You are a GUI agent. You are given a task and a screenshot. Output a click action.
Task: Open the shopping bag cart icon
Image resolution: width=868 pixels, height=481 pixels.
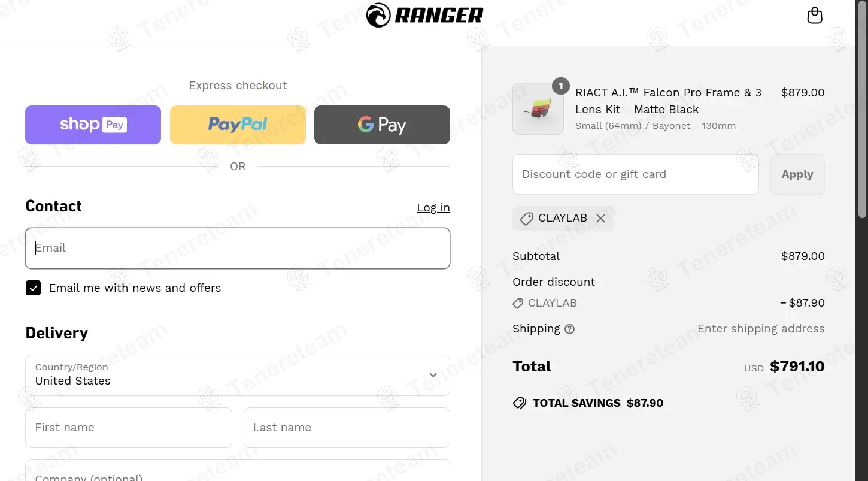click(815, 15)
